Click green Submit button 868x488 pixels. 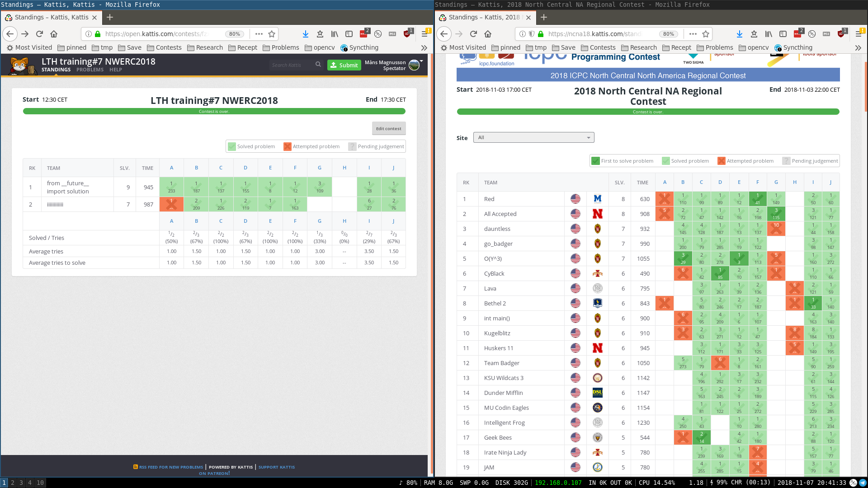344,65
